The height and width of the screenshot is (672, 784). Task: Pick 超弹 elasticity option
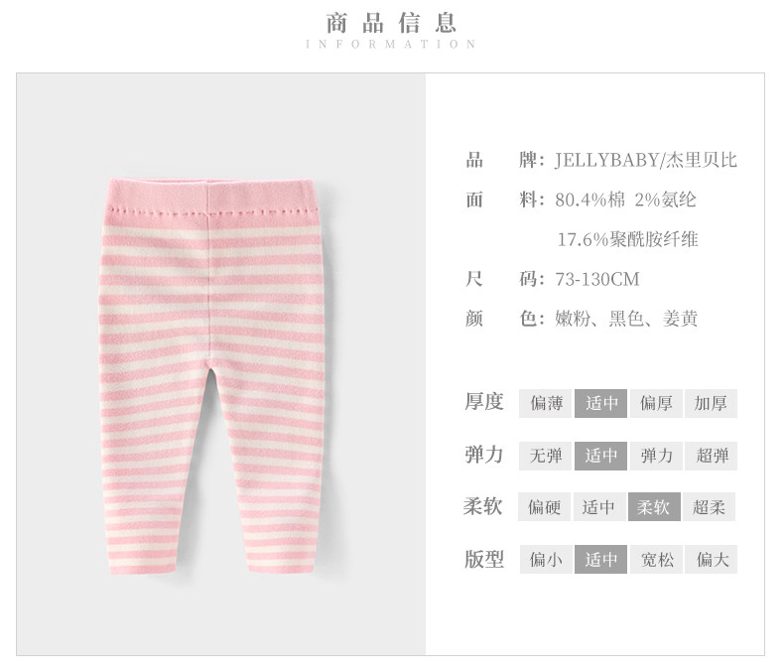tap(711, 456)
